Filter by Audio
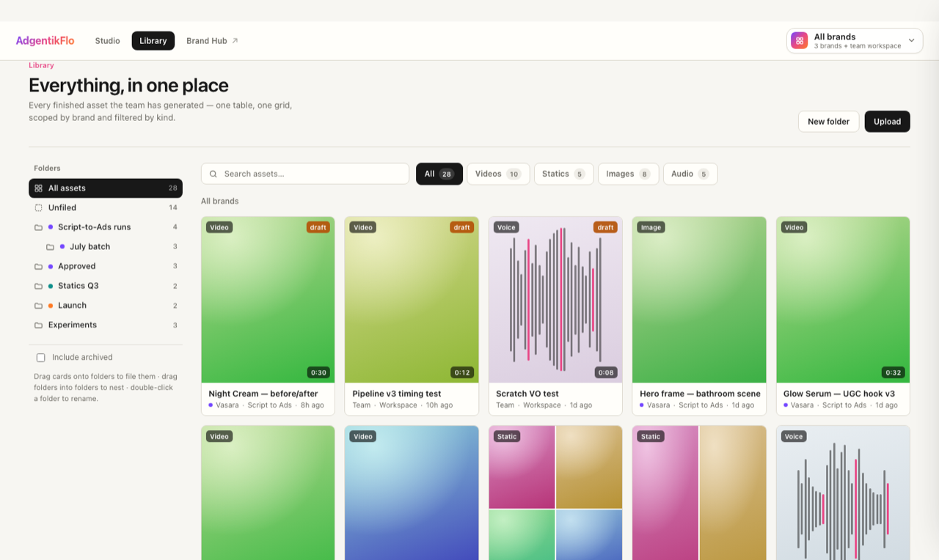Image resolution: width=939 pixels, height=560 pixels. click(x=690, y=174)
